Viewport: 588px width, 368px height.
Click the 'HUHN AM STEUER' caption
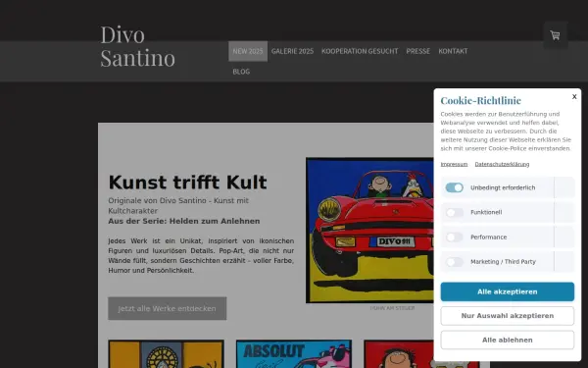point(392,308)
